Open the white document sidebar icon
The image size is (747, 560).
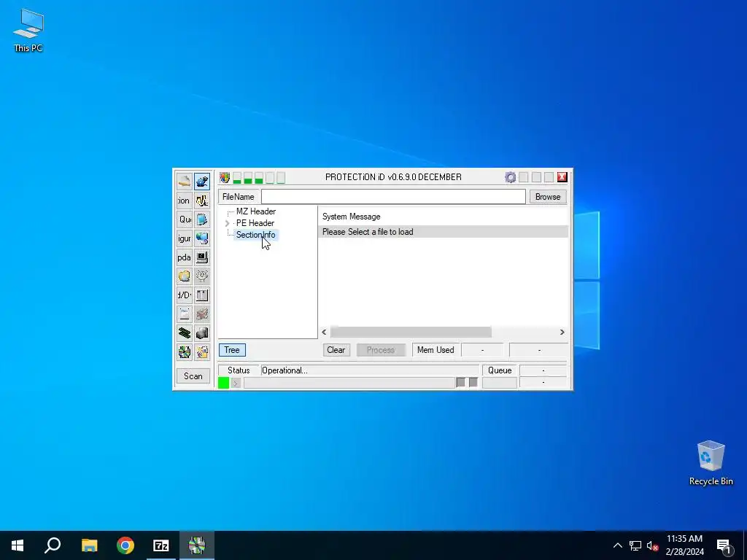pyautogui.click(x=185, y=314)
